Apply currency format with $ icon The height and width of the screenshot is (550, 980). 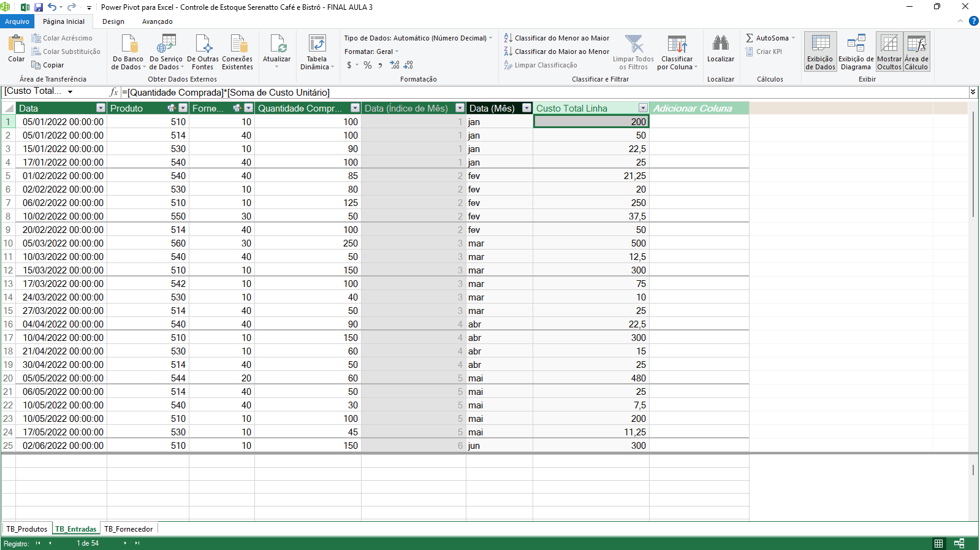(x=349, y=65)
